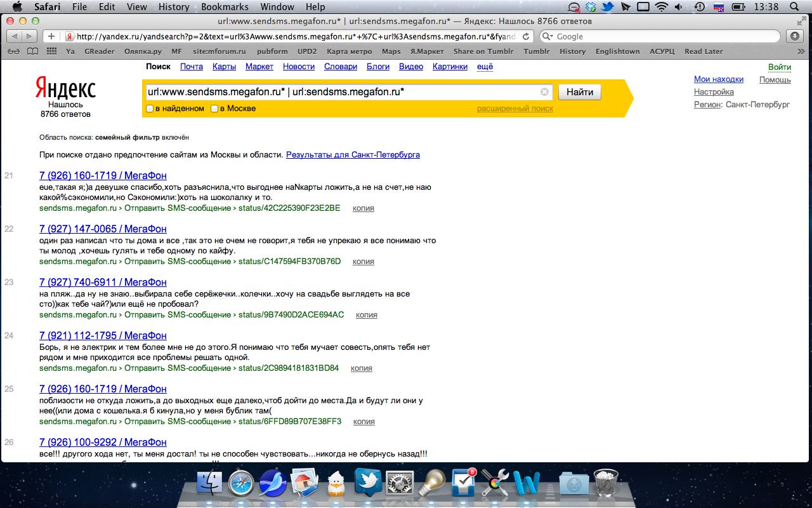The width and height of the screenshot is (812, 508).
Task: Add bookmark with the plus button
Action: 51,36
